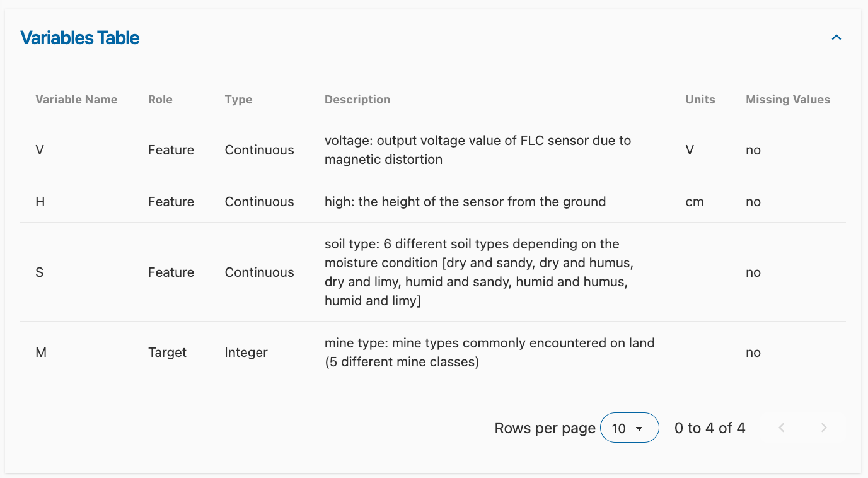Click variable S row name cell
Image resolution: width=868 pixels, height=478 pixels.
pyautogui.click(x=40, y=272)
